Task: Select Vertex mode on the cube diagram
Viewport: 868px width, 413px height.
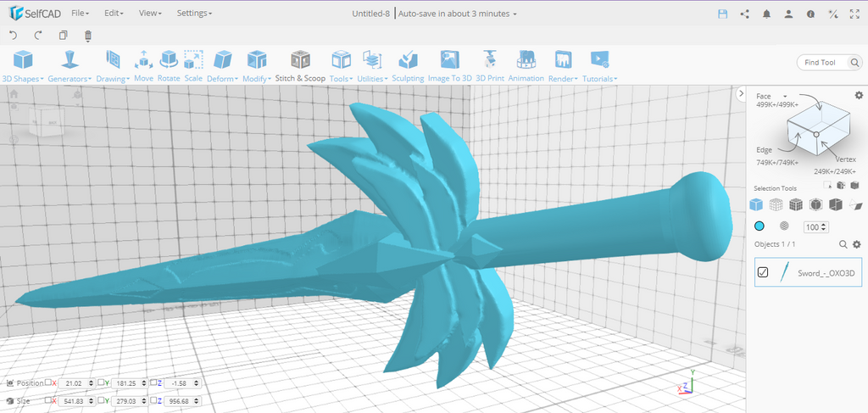Action: coord(846,159)
